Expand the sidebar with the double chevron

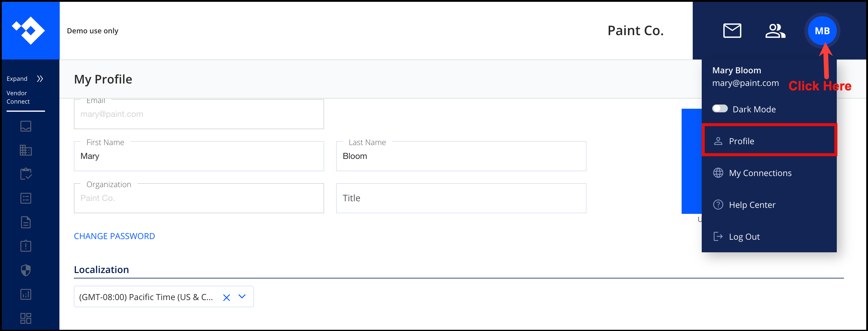pos(40,78)
